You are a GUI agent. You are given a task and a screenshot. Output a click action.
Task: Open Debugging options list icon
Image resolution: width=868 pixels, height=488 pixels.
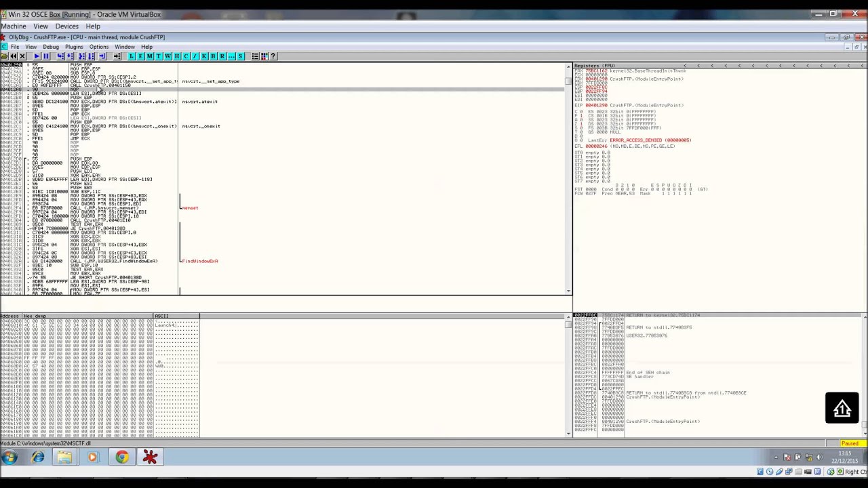pyautogui.click(x=256, y=56)
